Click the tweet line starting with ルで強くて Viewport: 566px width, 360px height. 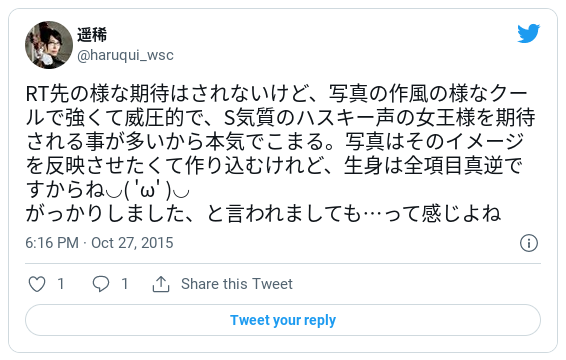[280, 118]
